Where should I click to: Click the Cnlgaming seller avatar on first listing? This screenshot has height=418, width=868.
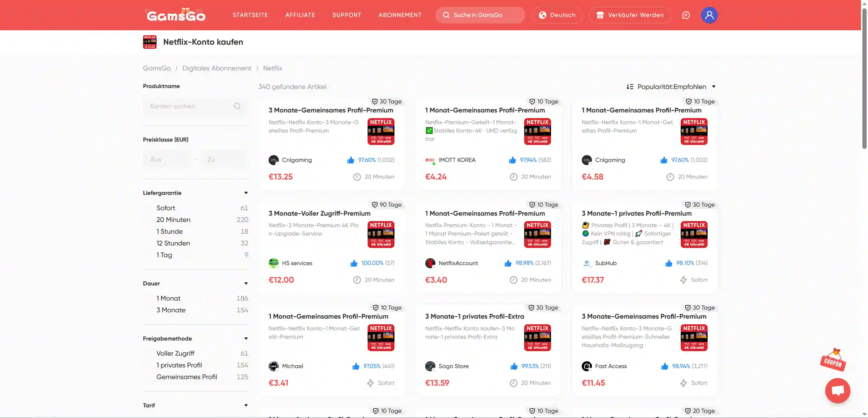pos(273,160)
